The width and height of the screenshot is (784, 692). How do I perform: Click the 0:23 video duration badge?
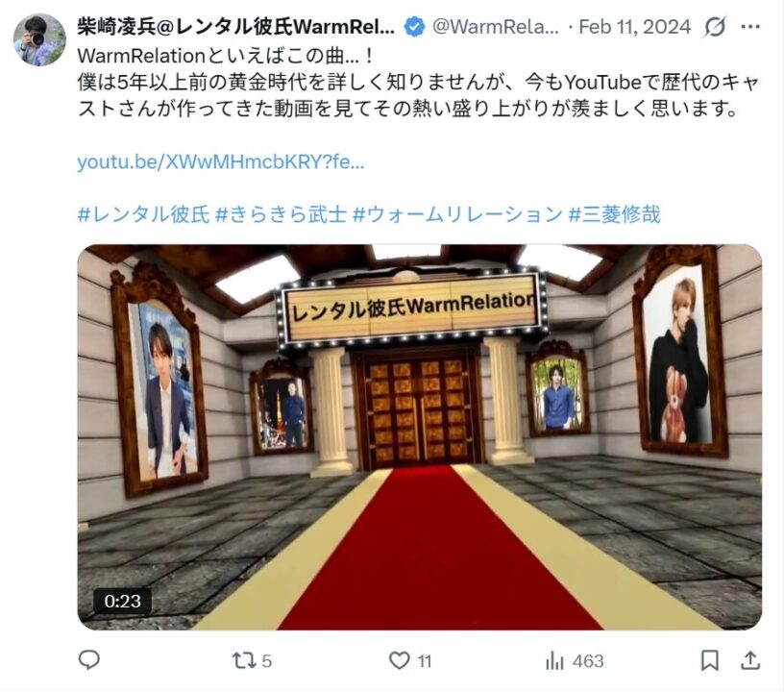tap(123, 601)
